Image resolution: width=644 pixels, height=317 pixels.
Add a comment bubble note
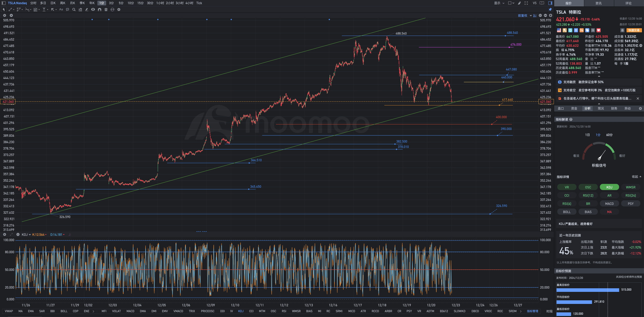coord(68,9)
